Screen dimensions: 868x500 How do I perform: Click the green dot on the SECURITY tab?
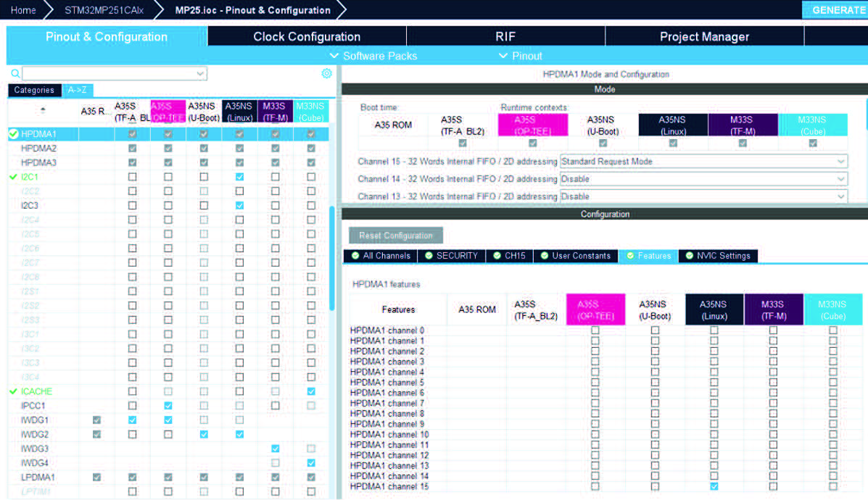pyautogui.click(x=429, y=256)
